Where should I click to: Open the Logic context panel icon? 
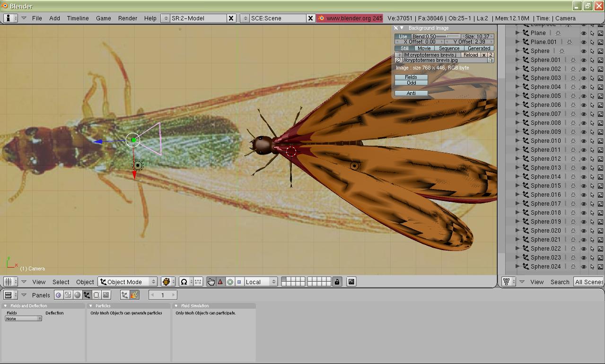(x=59, y=295)
